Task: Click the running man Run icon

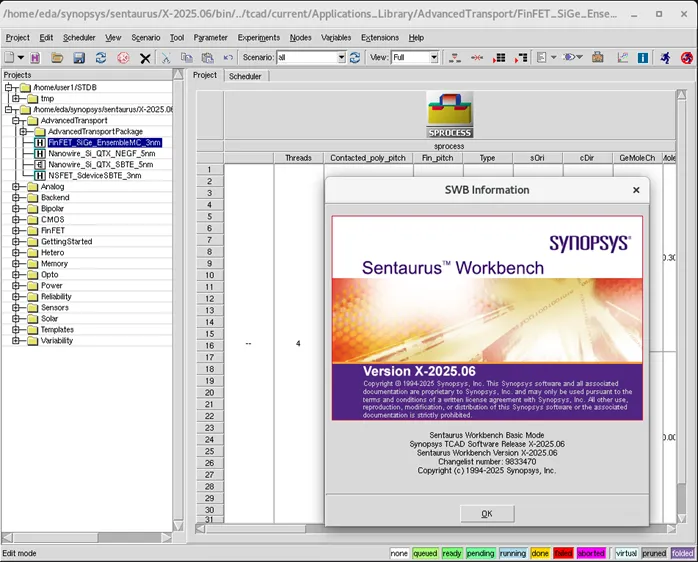Action: [x=666, y=57]
